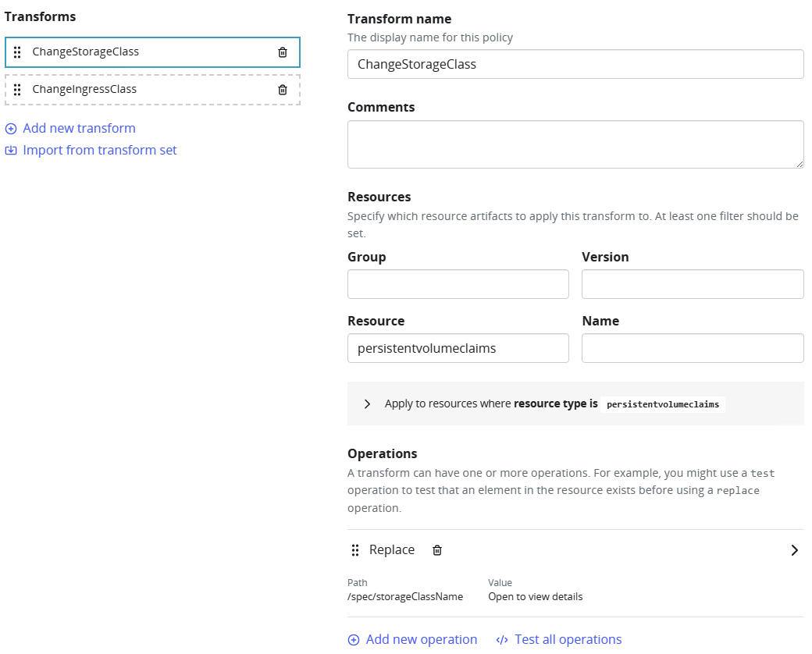Click the code icon beside Test all operations
Image resolution: width=812 pixels, height=654 pixels.
[x=502, y=640]
